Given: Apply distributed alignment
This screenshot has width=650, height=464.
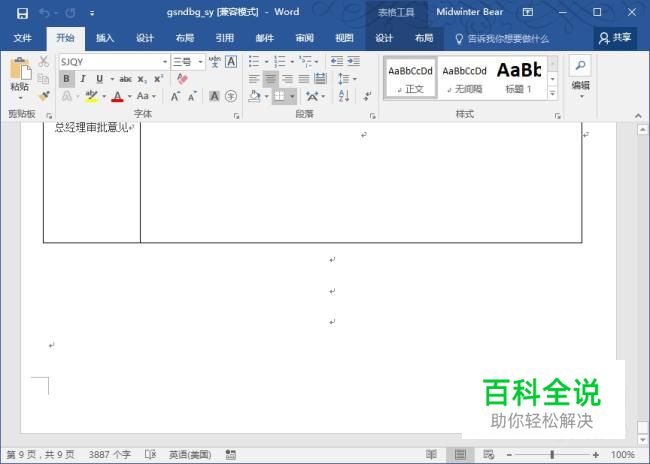Looking at the screenshot, I should [x=320, y=79].
